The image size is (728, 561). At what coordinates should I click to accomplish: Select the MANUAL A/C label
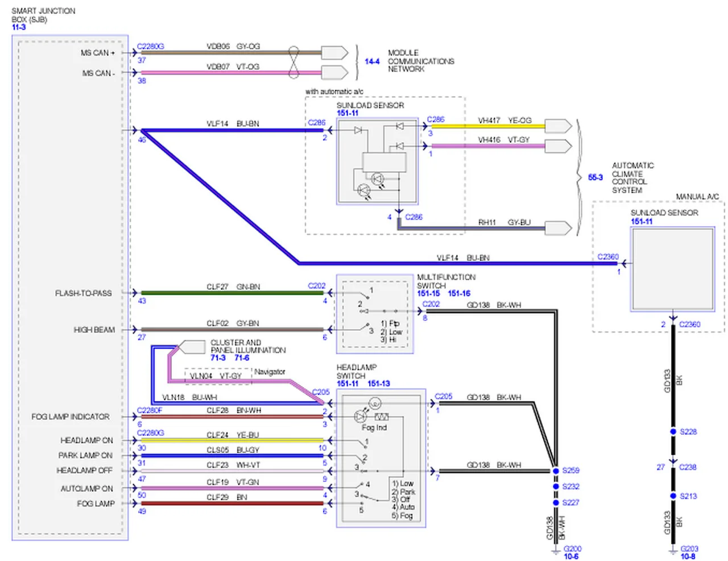[x=697, y=197]
